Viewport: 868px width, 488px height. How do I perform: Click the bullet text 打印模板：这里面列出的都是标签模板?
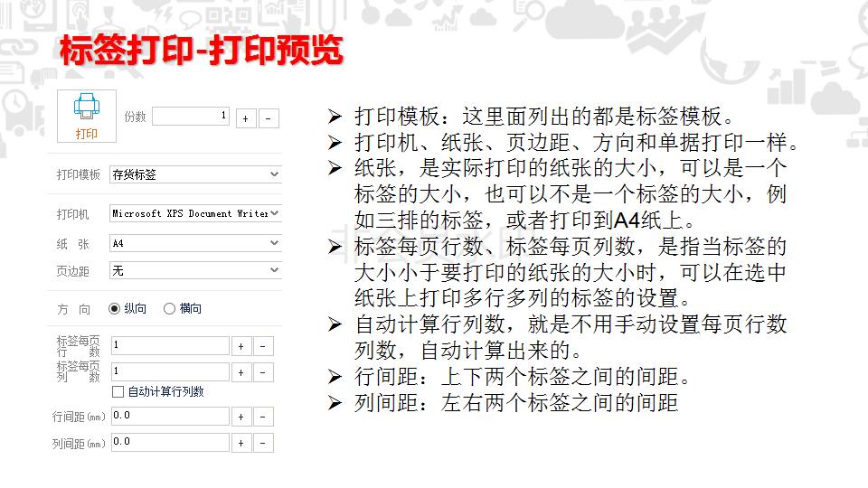tap(544, 117)
